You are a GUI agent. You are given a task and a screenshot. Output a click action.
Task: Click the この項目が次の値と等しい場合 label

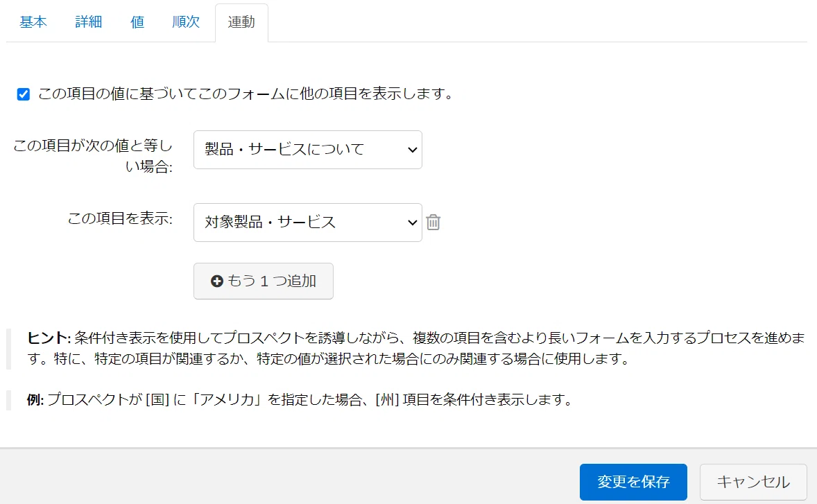point(93,156)
